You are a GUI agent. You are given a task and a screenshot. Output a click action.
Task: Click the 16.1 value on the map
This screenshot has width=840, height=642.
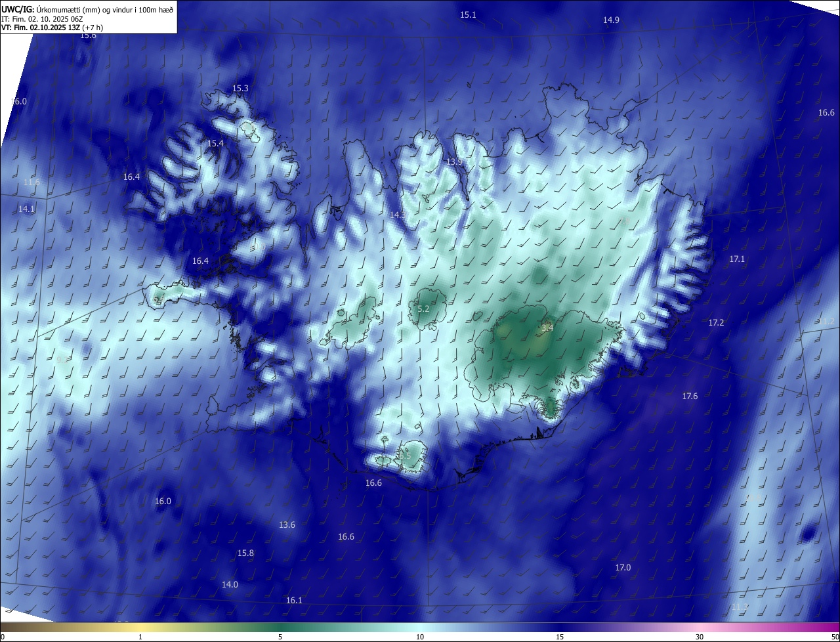click(294, 601)
